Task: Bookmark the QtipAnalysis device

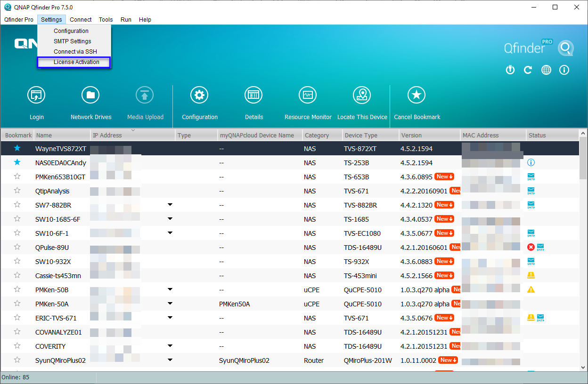Action: [17, 190]
